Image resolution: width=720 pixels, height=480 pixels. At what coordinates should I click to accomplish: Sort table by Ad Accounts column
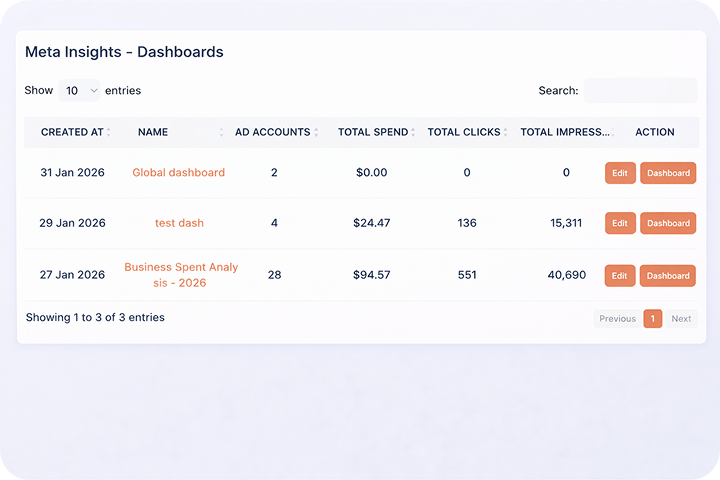(x=316, y=132)
